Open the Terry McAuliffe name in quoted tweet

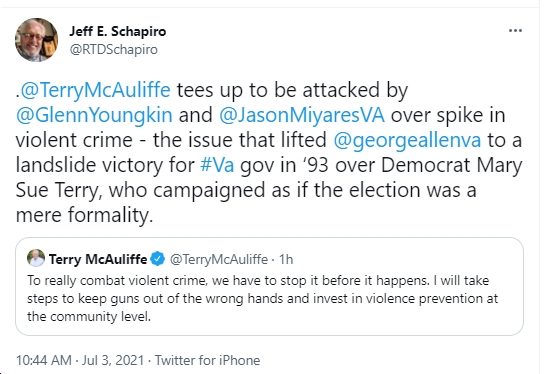pos(98,259)
